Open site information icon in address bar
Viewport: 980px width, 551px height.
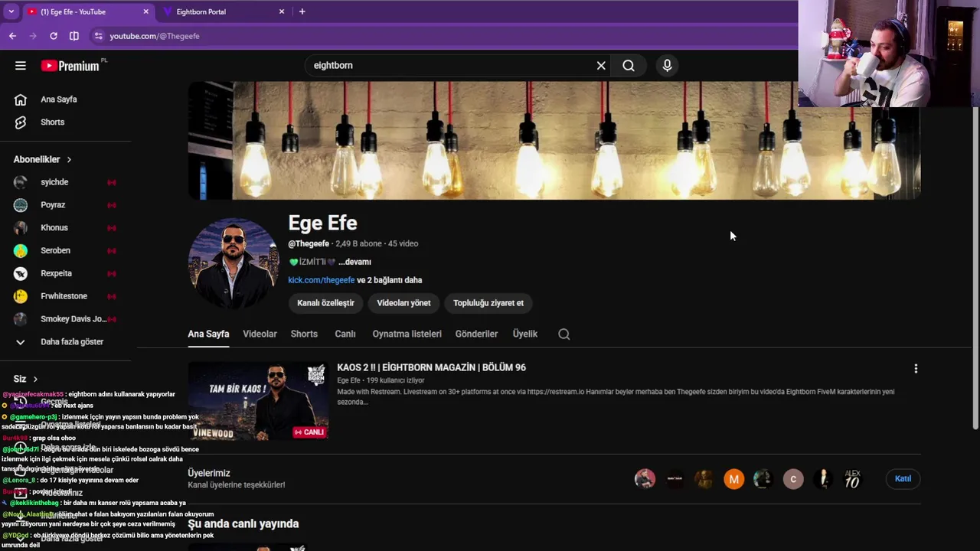pyautogui.click(x=98, y=36)
